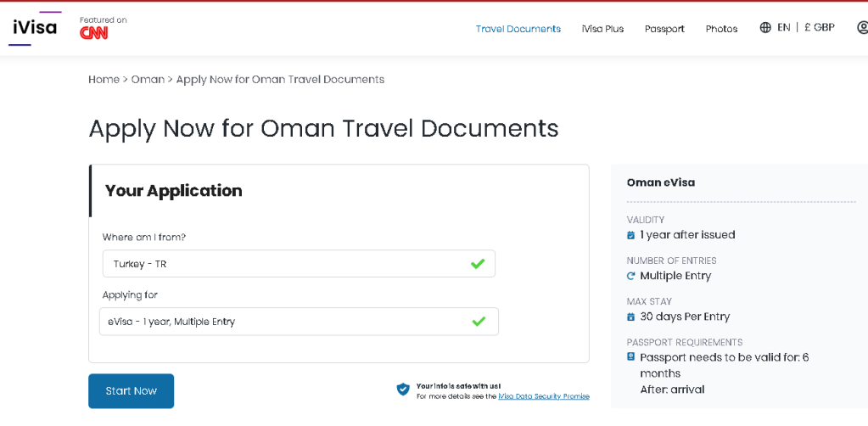The height and width of the screenshot is (426, 868).
Task: Click 'Apply Now for Oman Travel Documents' breadcrumb
Action: [280, 79]
